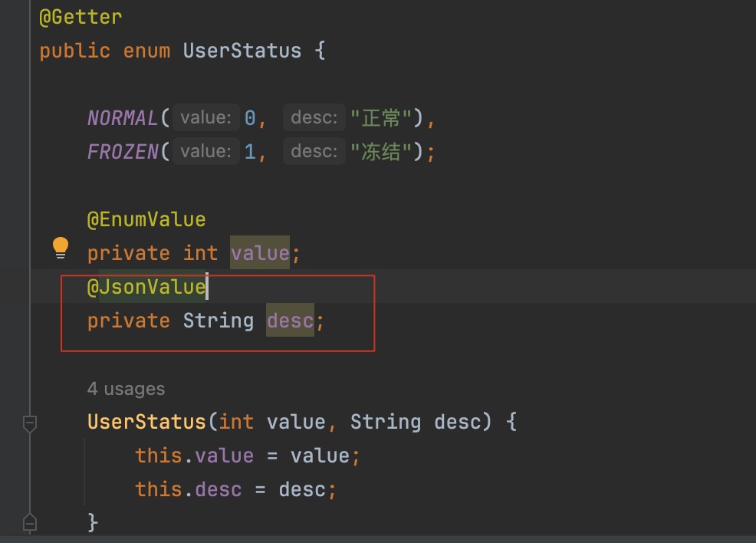Viewport: 756px width, 543px height.
Task: Click the @EnumValue annotation
Action: pos(146,219)
